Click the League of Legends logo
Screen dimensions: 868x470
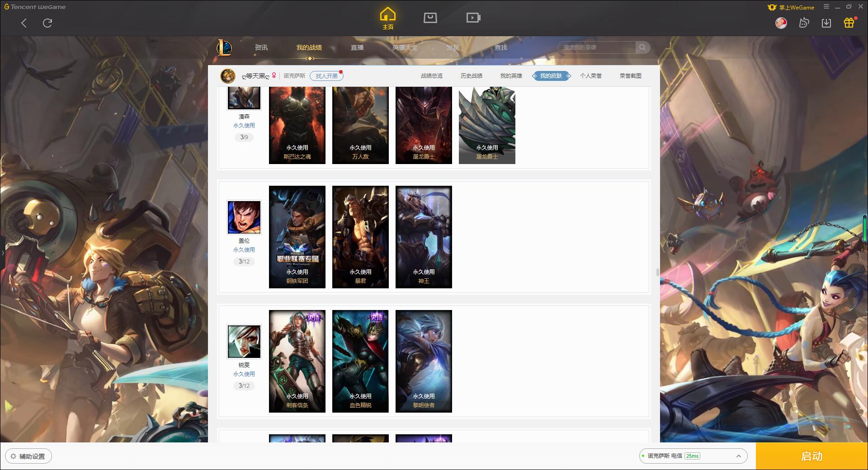225,47
